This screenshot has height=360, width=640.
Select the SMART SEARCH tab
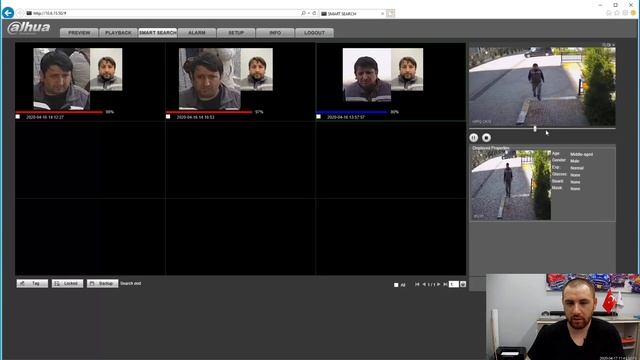click(158, 33)
